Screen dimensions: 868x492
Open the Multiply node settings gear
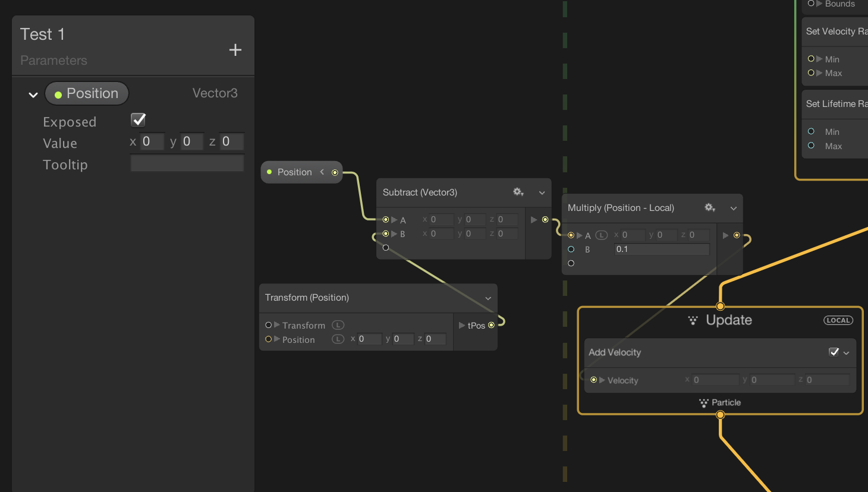coord(709,207)
